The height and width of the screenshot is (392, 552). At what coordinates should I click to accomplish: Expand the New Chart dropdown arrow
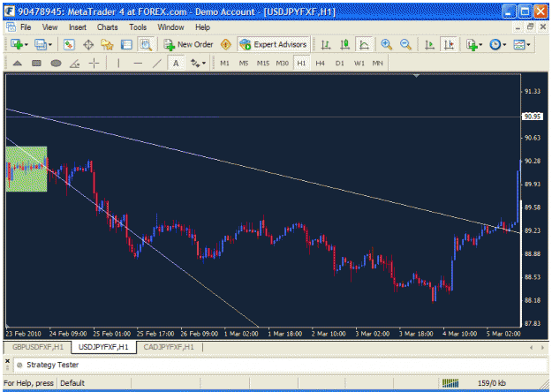click(x=26, y=45)
